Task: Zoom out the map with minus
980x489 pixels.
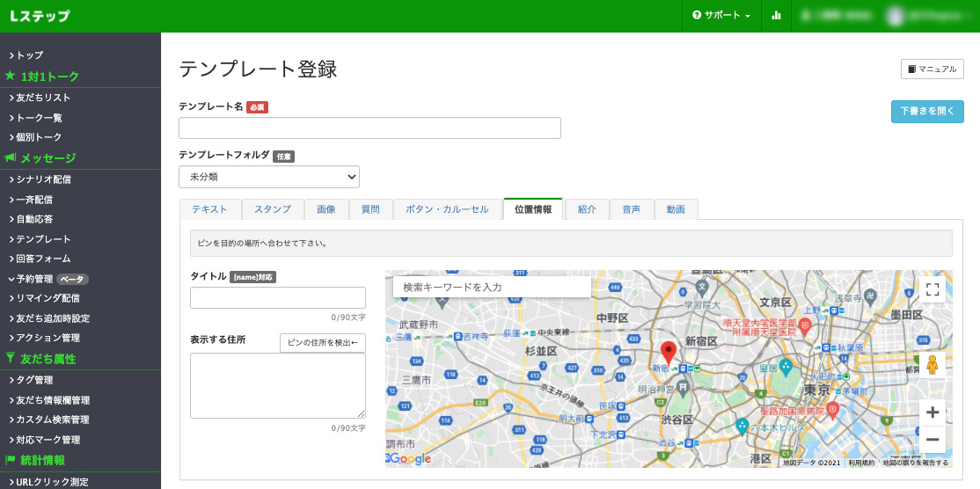Action: tap(932, 440)
